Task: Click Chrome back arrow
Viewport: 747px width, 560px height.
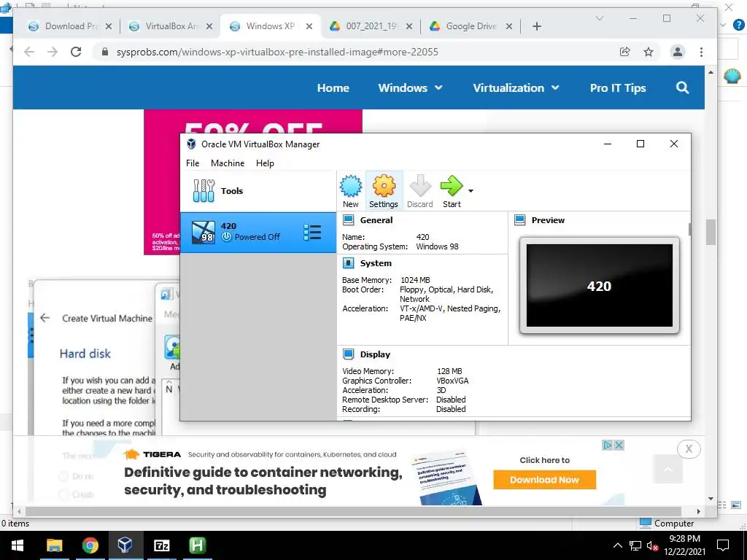Action: [x=29, y=52]
